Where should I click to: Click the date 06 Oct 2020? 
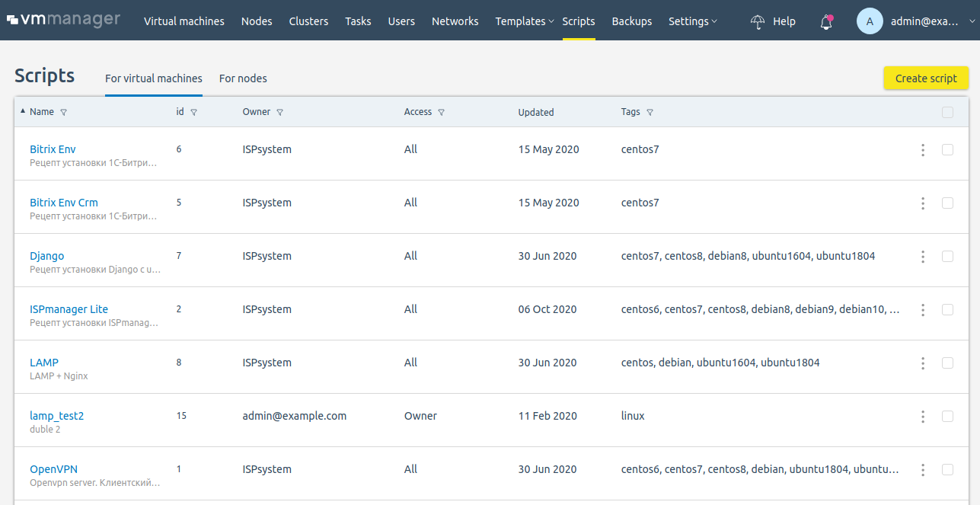(x=547, y=309)
